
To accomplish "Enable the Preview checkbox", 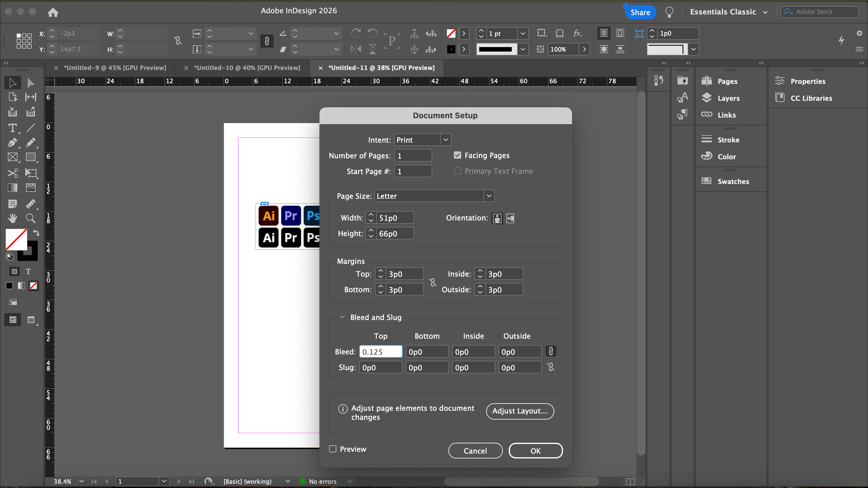I will click(x=332, y=449).
